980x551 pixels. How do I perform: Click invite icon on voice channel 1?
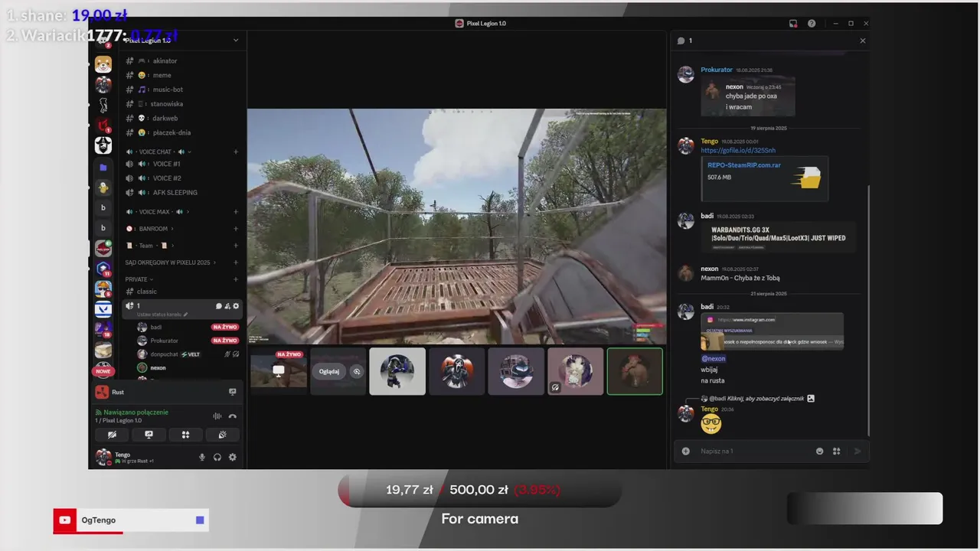tap(227, 306)
